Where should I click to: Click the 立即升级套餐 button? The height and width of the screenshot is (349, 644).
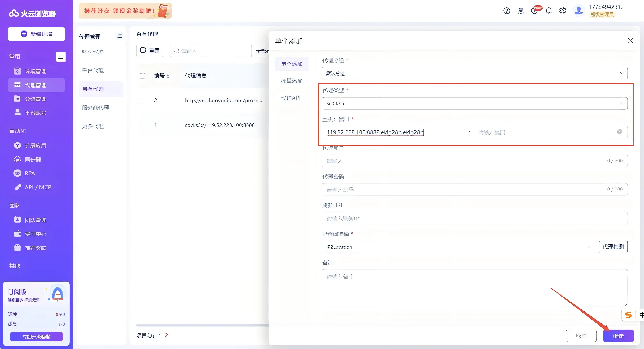pyautogui.click(x=36, y=336)
